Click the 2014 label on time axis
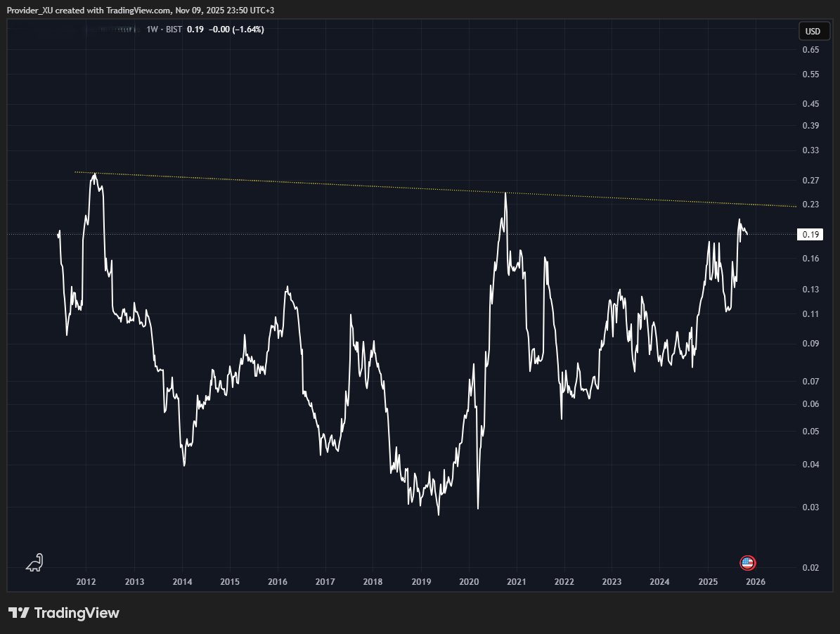Screen dimensions: 840x634 coord(182,582)
